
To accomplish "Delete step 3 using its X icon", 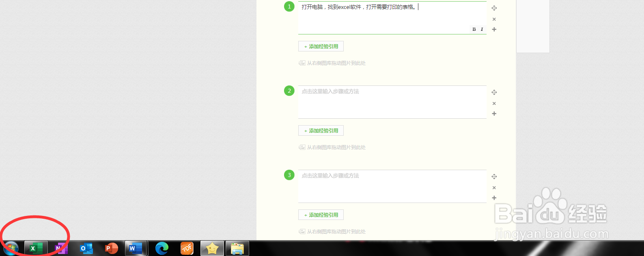I will (494, 188).
